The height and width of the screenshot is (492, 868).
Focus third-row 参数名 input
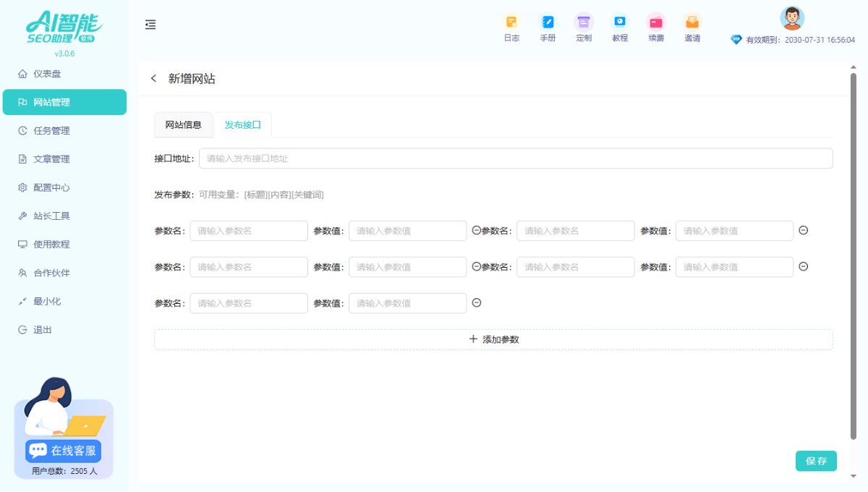[x=249, y=303]
